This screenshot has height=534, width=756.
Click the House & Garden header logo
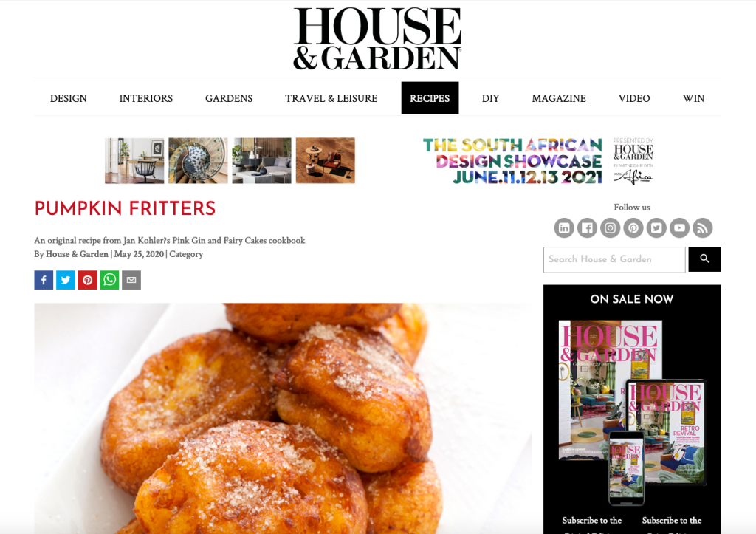(377, 38)
